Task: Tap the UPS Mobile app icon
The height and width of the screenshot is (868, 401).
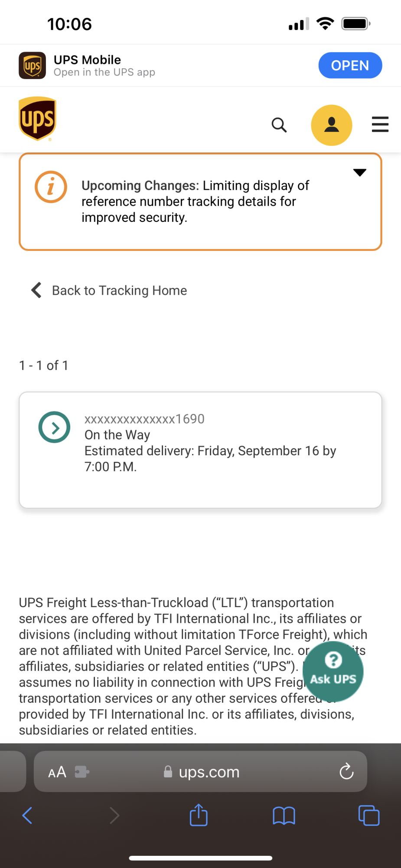Action: pyautogui.click(x=32, y=66)
